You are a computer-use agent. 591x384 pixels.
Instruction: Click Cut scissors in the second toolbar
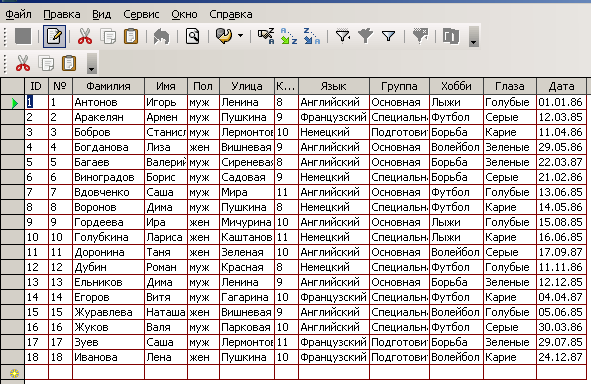click(x=23, y=63)
